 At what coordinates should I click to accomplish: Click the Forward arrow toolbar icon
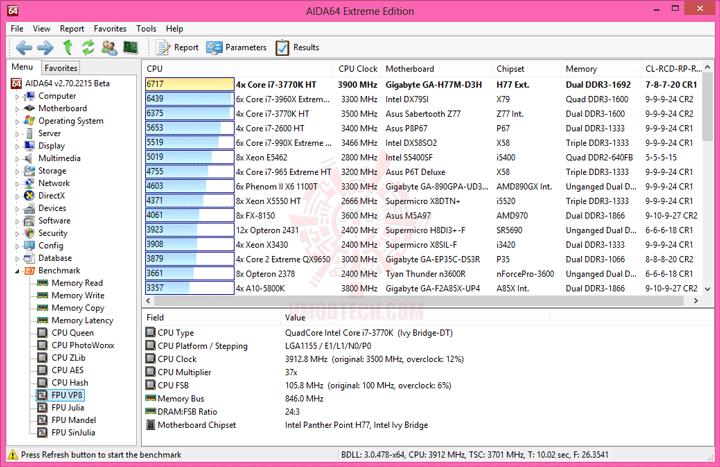(x=45, y=47)
